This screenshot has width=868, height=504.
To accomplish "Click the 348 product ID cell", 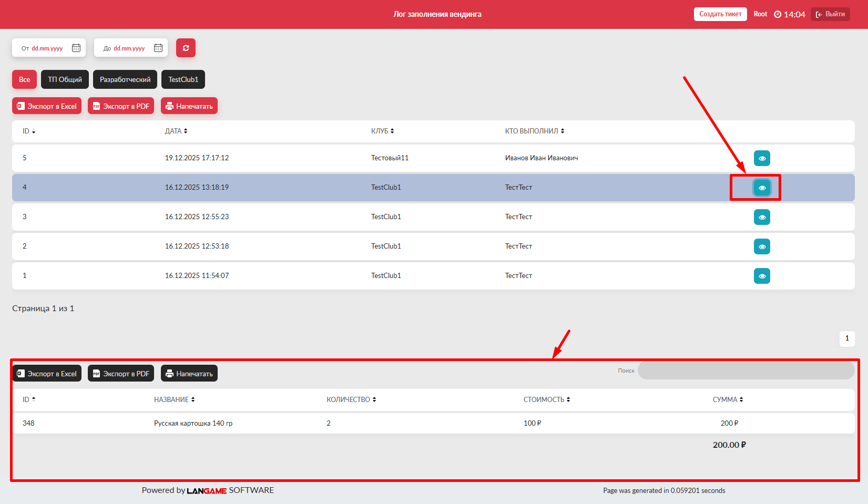I will click(28, 423).
